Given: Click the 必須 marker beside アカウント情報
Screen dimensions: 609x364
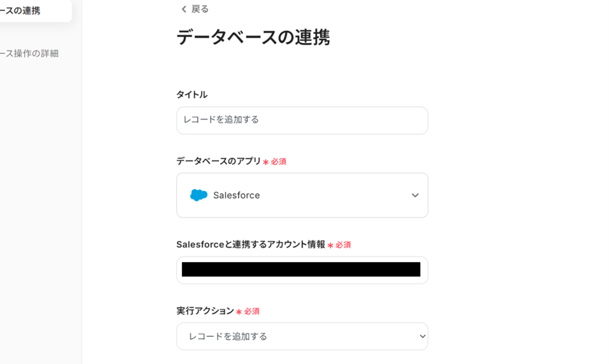Looking at the screenshot, I should point(343,245).
